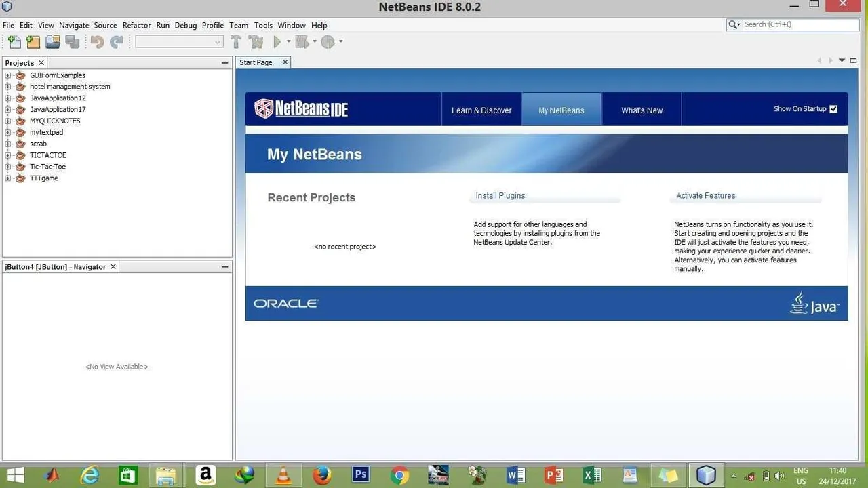The height and width of the screenshot is (488, 868).
Task: Expand the mytextpad project node
Action: pyautogui.click(x=8, y=133)
